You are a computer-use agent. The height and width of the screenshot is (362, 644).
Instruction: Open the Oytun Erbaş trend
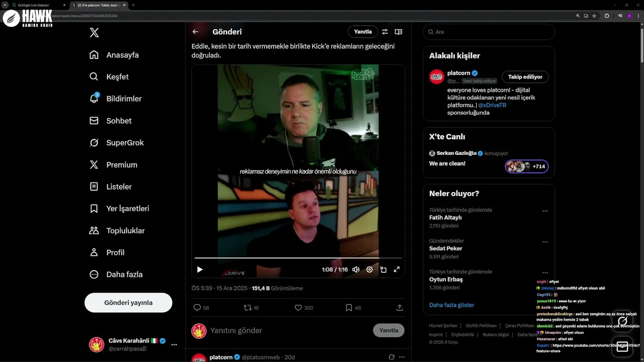pyautogui.click(x=446, y=280)
